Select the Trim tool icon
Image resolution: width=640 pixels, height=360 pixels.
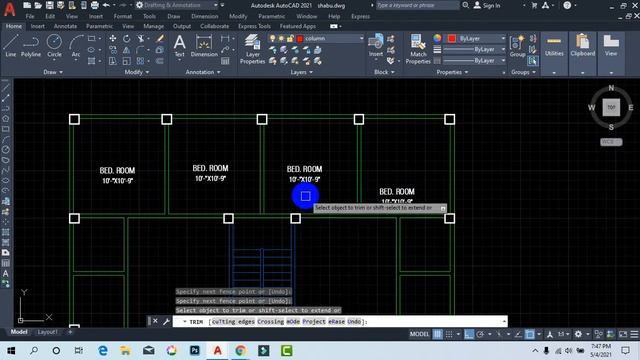[141, 38]
